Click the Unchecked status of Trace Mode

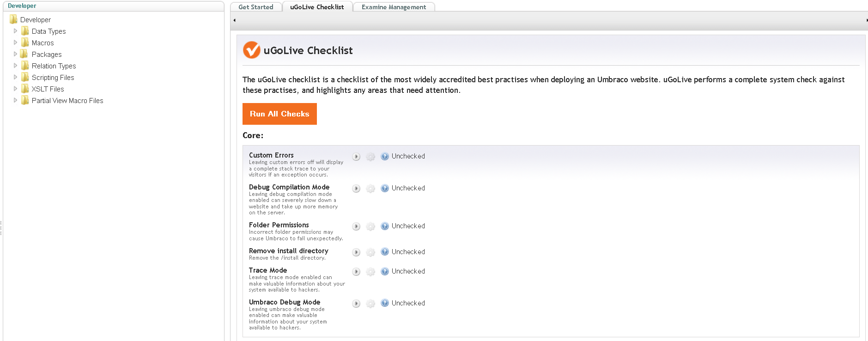pyautogui.click(x=408, y=271)
